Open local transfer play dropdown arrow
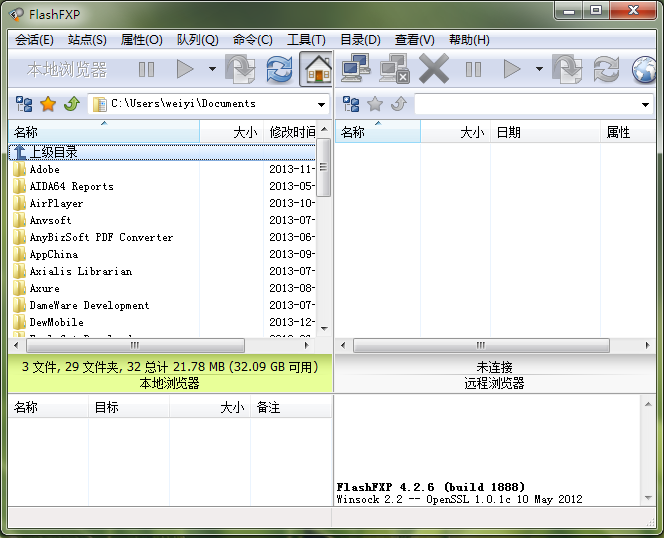Image resolution: width=664 pixels, height=538 pixels. click(x=212, y=69)
